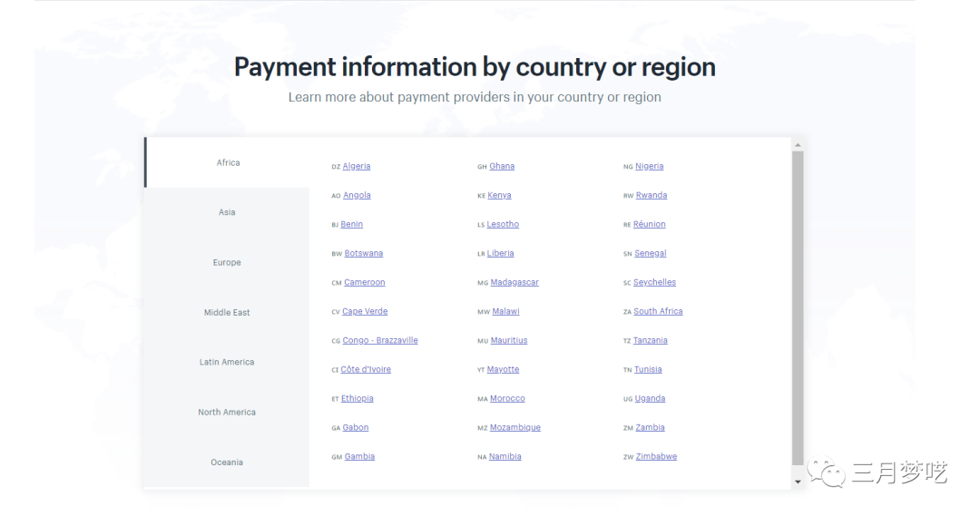Select the Africa region tab
Image resolution: width=980 pixels, height=516 pixels.
point(228,163)
